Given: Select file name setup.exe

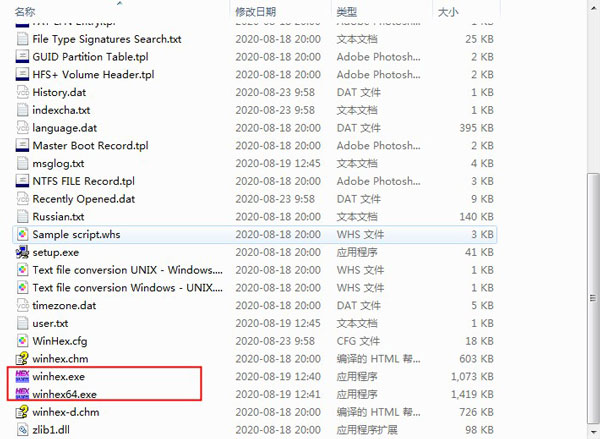Looking at the screenshot, I should [55, 252].
